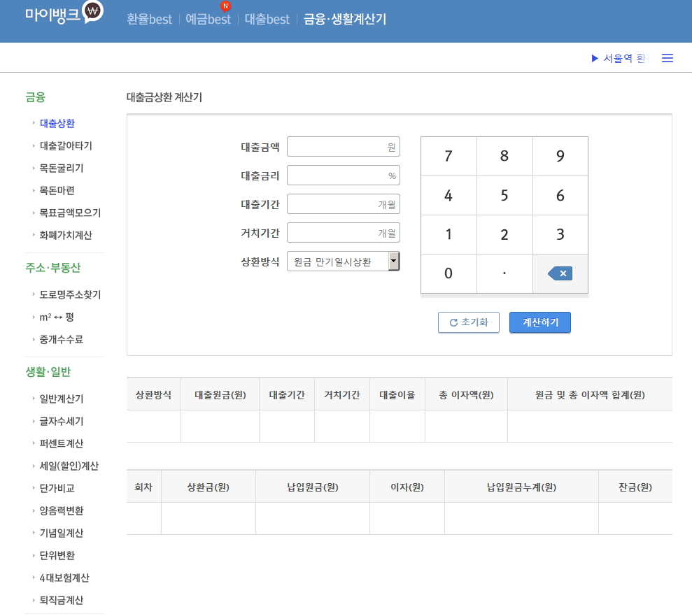This screenshot has height=616, width=692.
Task: Go to the 대출best tab
Action: pyautogui.click(x=267, y=20)
